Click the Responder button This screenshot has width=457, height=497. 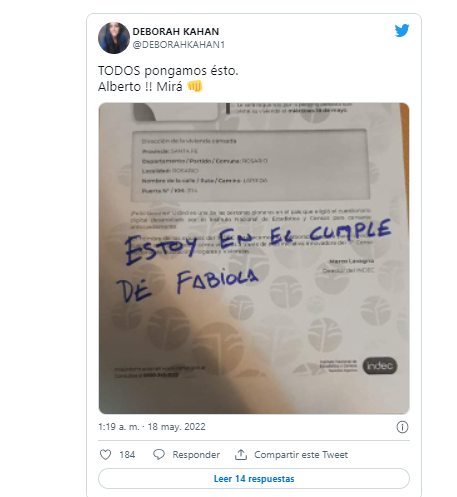pyautogui.click(x=196, y=455)
